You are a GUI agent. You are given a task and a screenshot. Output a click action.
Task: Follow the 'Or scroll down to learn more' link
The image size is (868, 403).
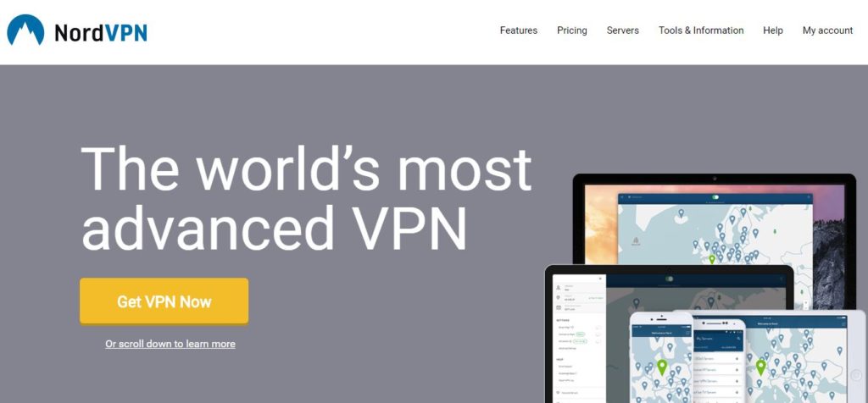click(x=170, y=344)
